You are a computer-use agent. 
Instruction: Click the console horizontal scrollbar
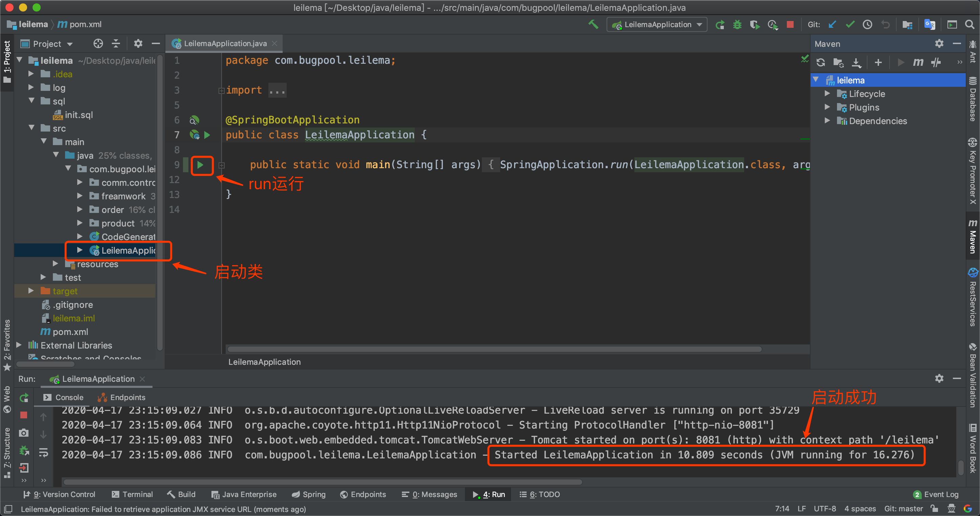pyautogui.click(x=320, y=482)
